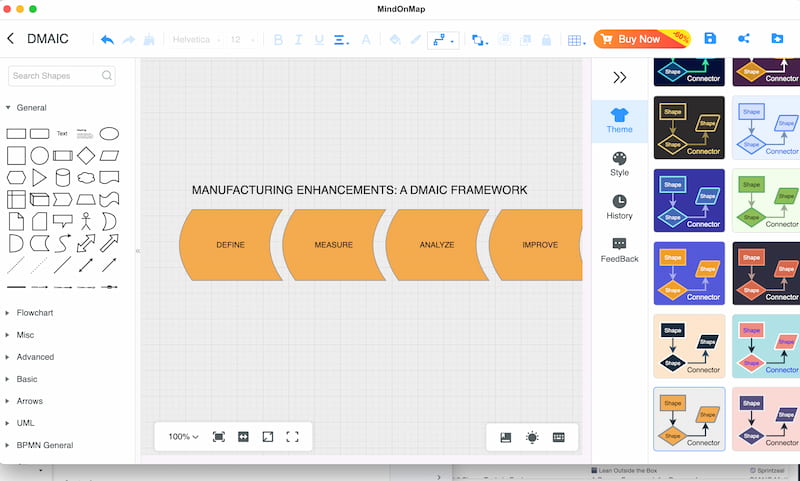
Task: Go back using the arrow beside DMAIC
Action: pos(11,39)
